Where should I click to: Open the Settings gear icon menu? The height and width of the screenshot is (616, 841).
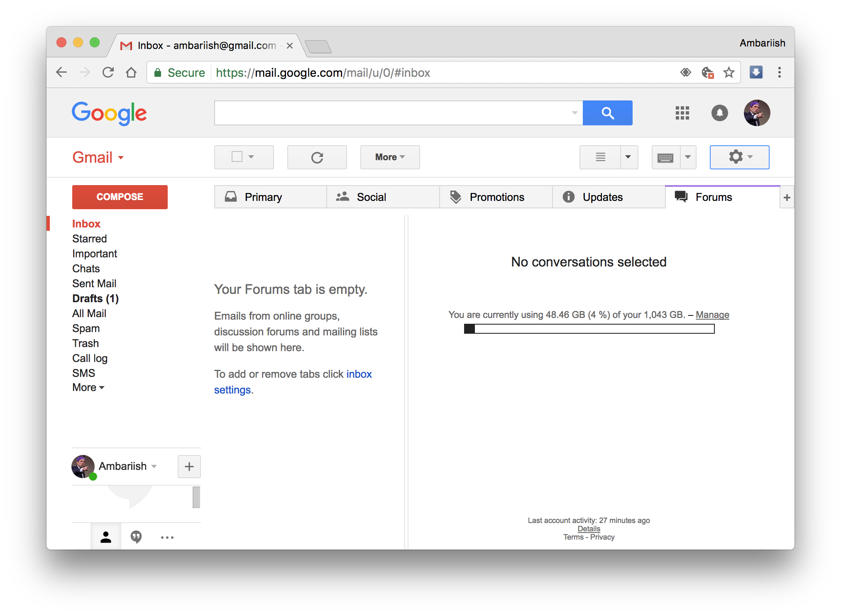click(x=736, y=157)
